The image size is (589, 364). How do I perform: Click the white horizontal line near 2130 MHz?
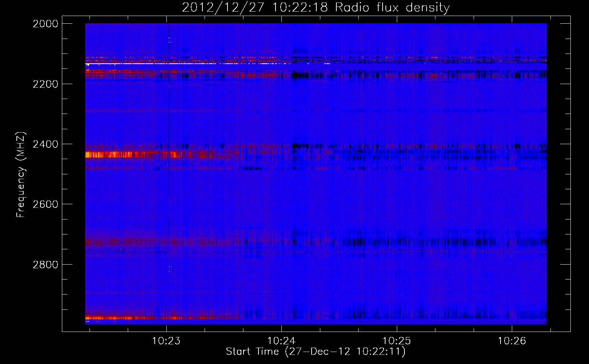[207, 64]
